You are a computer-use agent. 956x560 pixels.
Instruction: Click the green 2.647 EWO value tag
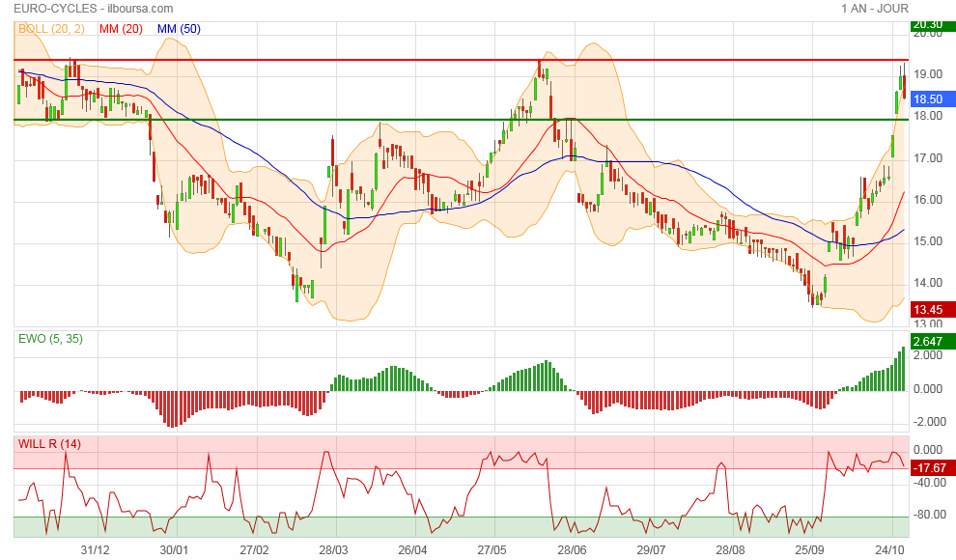[932, 341]
